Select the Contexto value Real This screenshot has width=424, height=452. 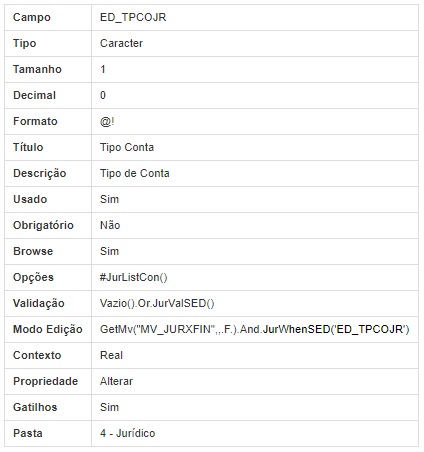coord(111,355)
